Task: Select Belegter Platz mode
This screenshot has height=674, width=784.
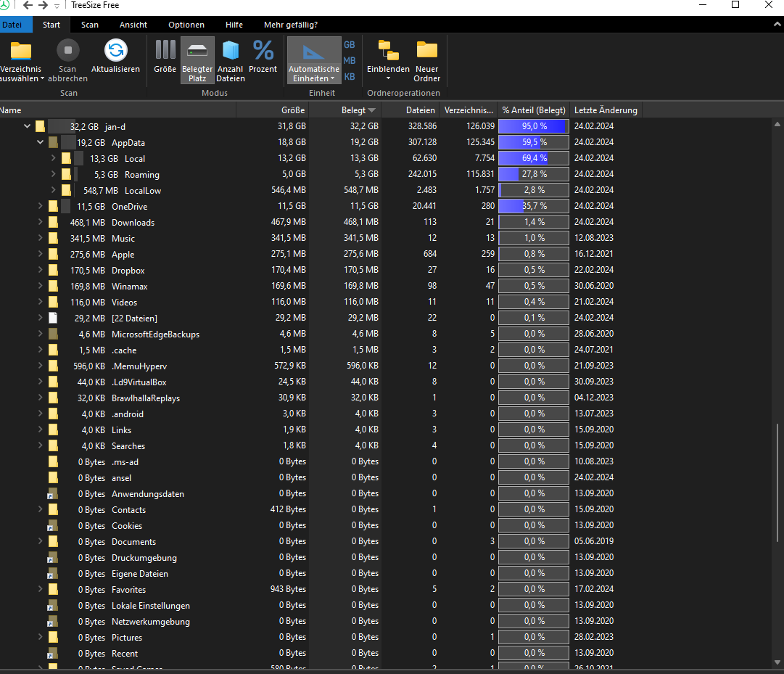Action: pyautogui.click(x=197, y=60)
